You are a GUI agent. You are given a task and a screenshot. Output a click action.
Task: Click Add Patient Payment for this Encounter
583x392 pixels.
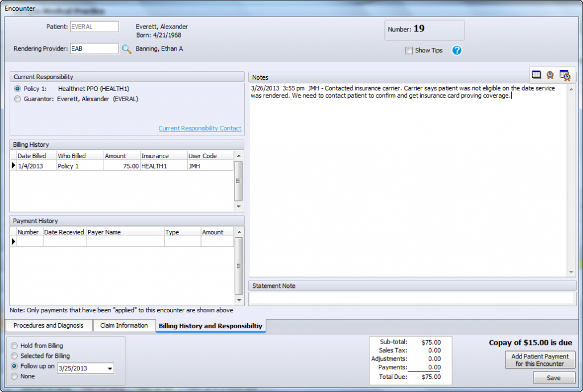click(x=540, y=359)
